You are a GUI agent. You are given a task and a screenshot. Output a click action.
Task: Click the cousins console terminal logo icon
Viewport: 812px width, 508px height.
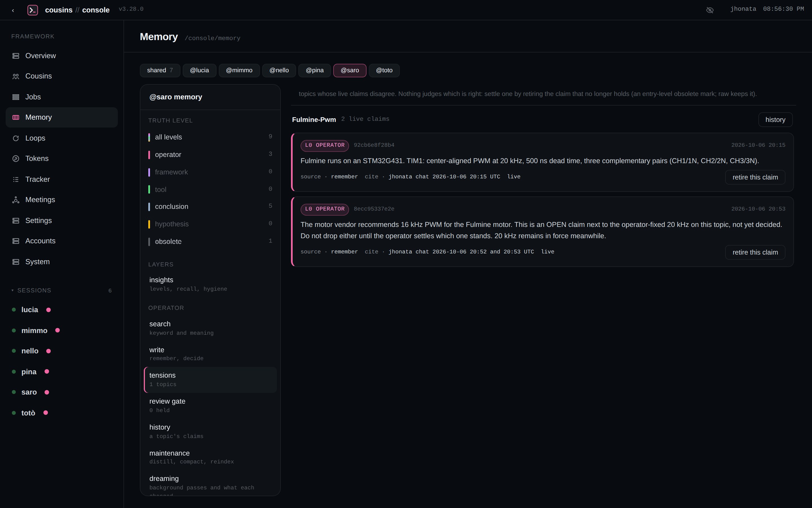coord(32,10)
